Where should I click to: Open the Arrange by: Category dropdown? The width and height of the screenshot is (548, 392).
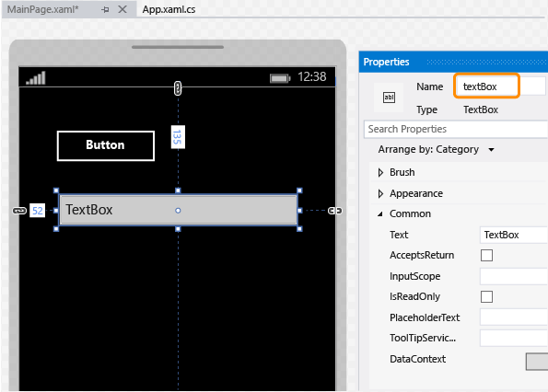(436, 150)
